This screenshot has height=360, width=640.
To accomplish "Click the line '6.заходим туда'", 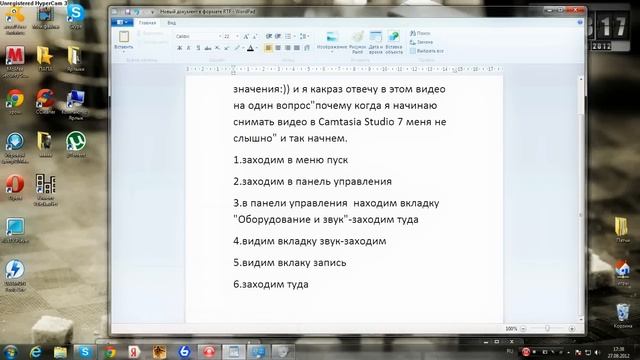I will coord(271,284).
